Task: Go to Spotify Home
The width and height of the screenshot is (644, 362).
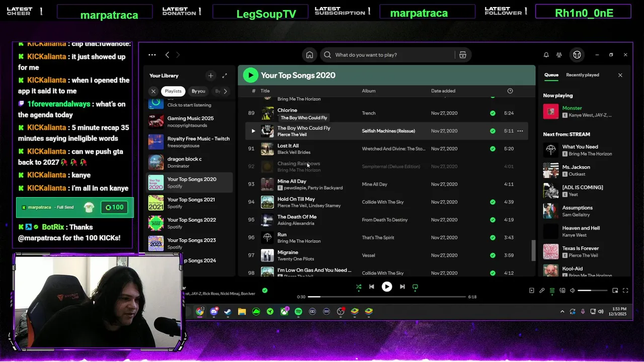Action: pos(309,55)
